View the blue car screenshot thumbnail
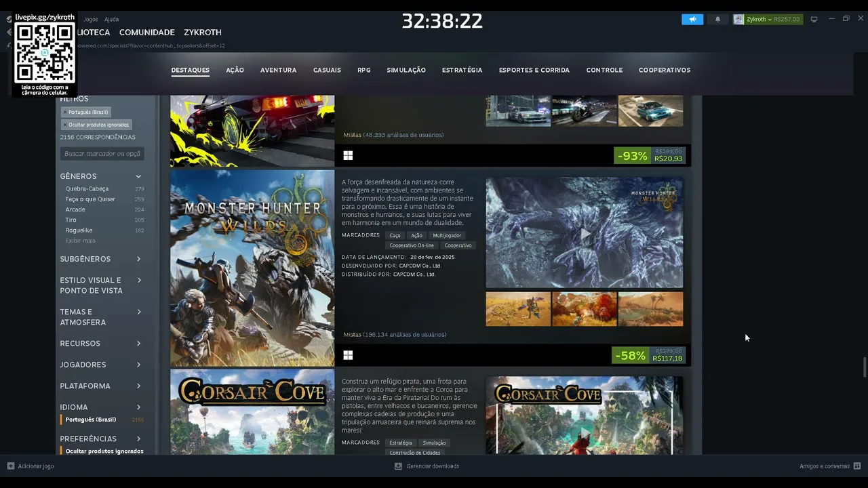The width and height of the screenshot is (868, 488). tap(651, 110)
